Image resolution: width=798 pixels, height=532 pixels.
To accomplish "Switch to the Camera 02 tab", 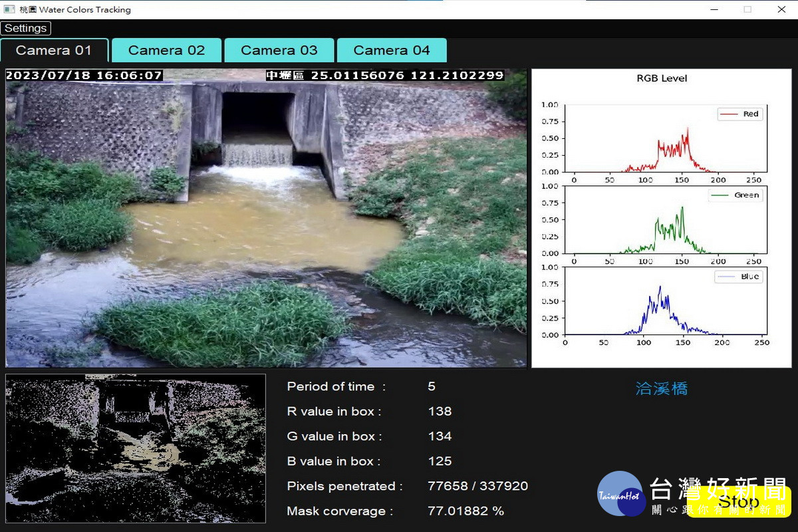I will click(166, 51).
